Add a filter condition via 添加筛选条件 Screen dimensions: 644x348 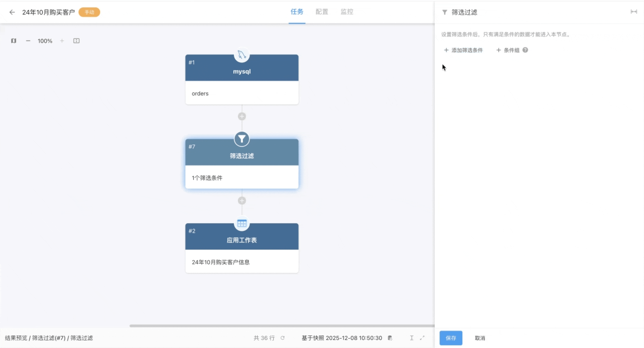[x=463, y=50]
